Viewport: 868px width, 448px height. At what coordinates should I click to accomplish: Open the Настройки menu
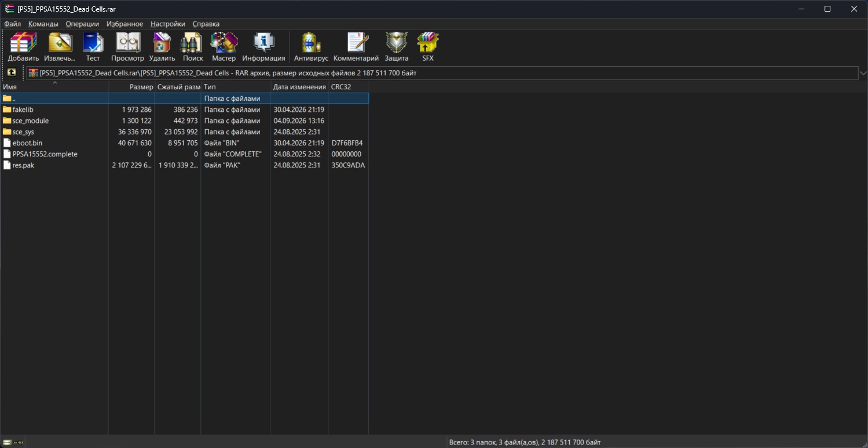point(167,24)
